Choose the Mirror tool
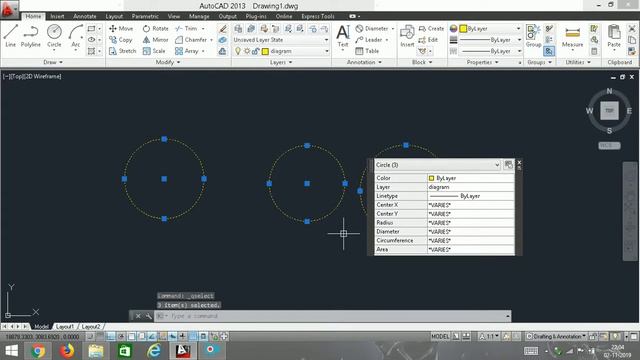The height and width of the screenshot is (360, 640). tap(156, 40)
